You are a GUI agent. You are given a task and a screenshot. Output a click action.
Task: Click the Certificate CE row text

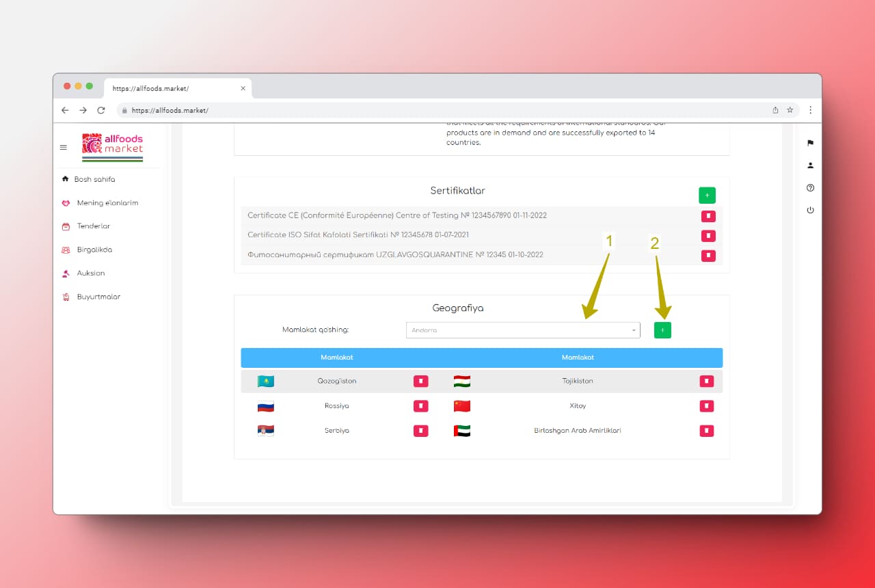point(397,215)
